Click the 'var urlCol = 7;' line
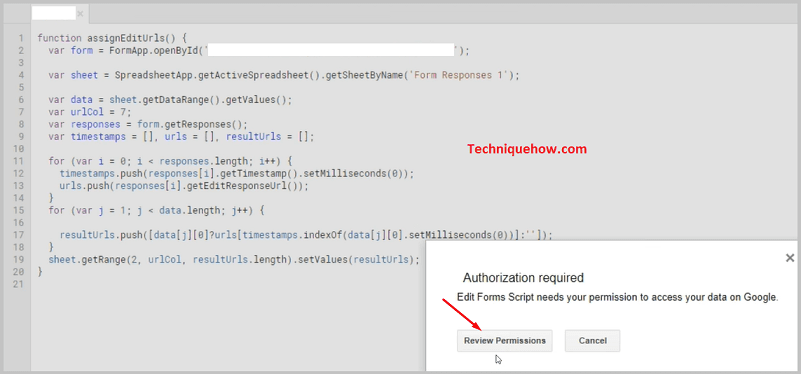The height and width of the screenshot is (374, 801). pyautogui.click(x=90, y=112)
